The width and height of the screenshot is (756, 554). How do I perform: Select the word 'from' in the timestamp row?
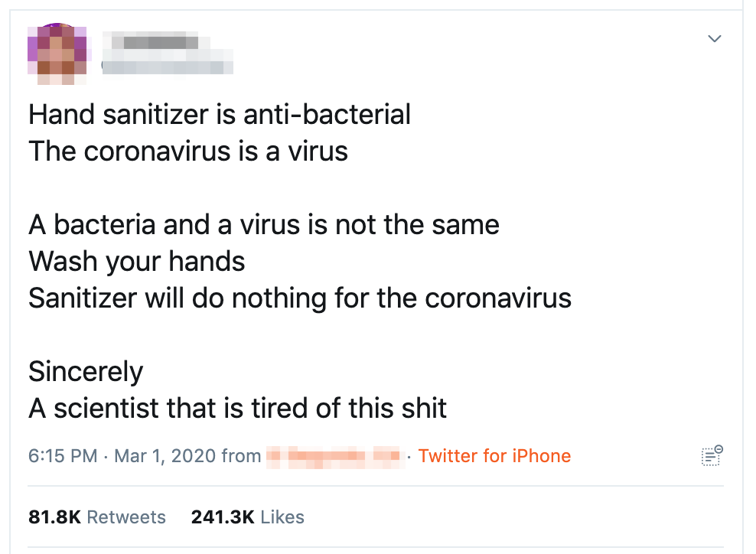pos(241,455)
